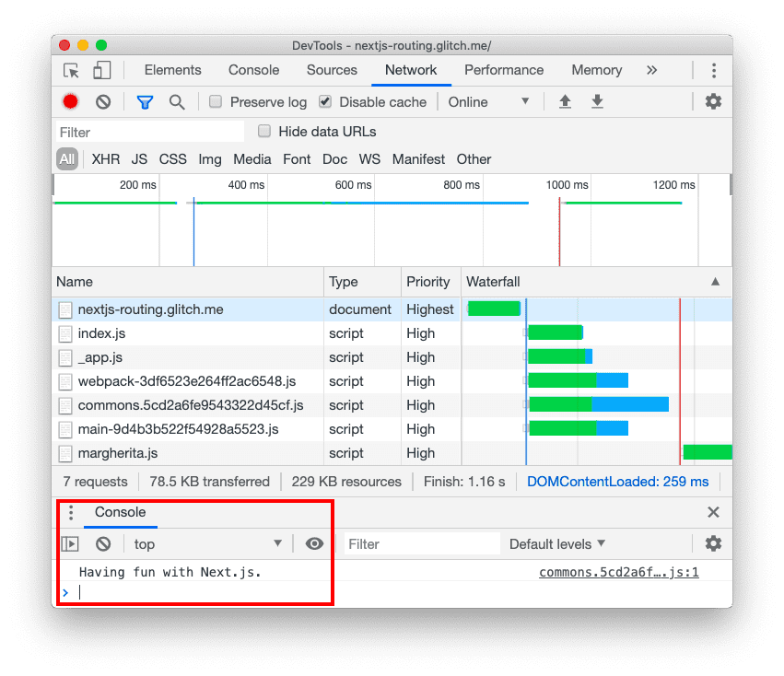Select the inspect element cursor icon
The height and width of the screenshot is (676, 784).
(x=70, y=70)
